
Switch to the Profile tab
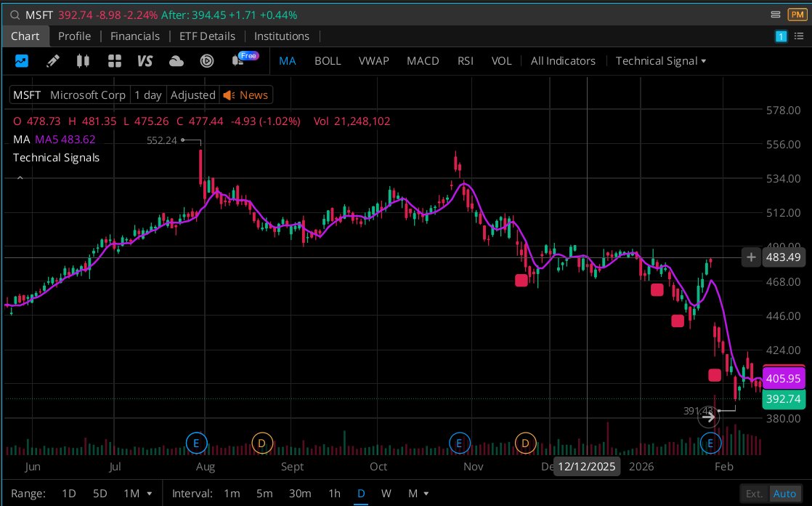click(75, 36)
